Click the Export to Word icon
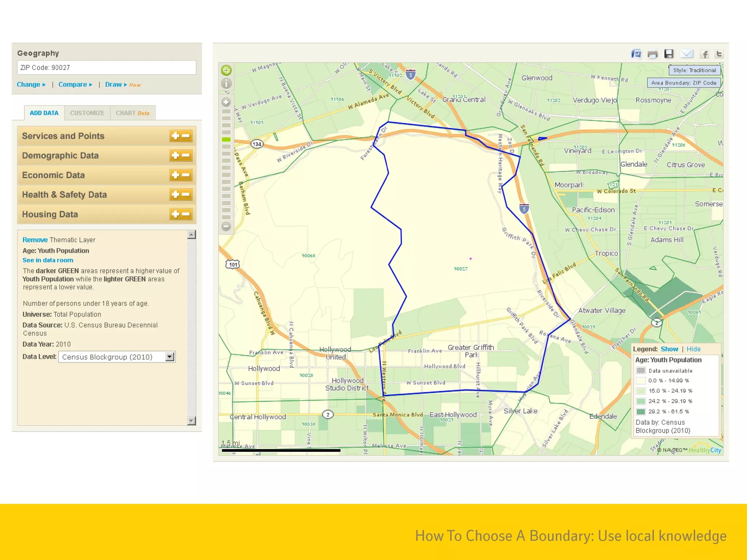This screenshot has width=747, height=560. click(636, 54)
